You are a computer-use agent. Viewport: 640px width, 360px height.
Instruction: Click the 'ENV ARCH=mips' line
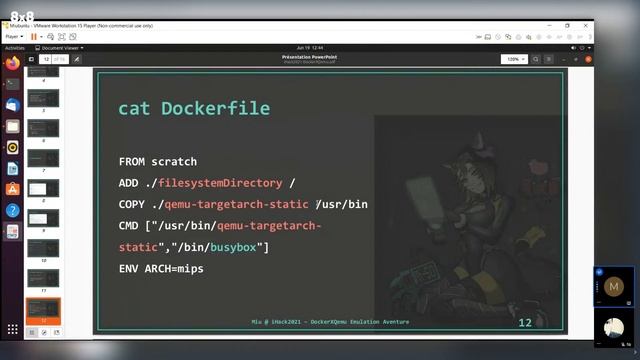coord(161,269)
